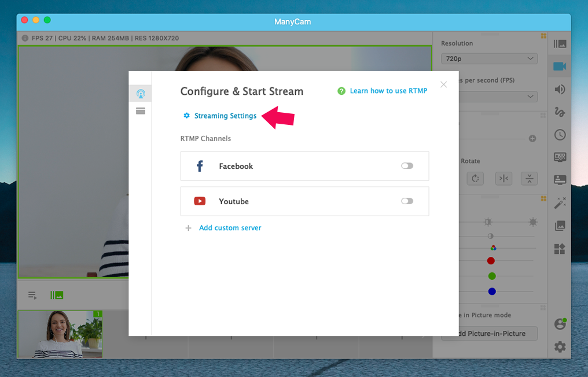This screenshot has height=377, width=588.
Task: Open ManyCam settings gear in sidebar
Action: [560, 347]
